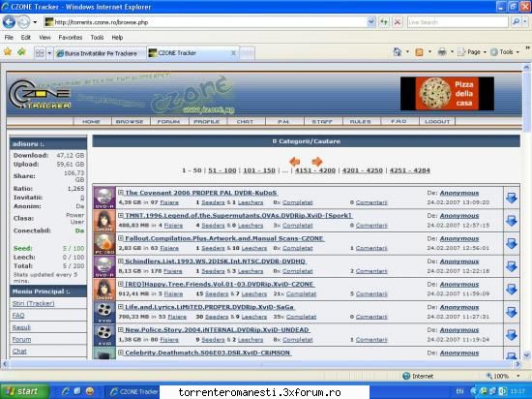Screen dimensions: 532x399
Task: Click CZONE Tracker taskbar button
Action: 133,391
